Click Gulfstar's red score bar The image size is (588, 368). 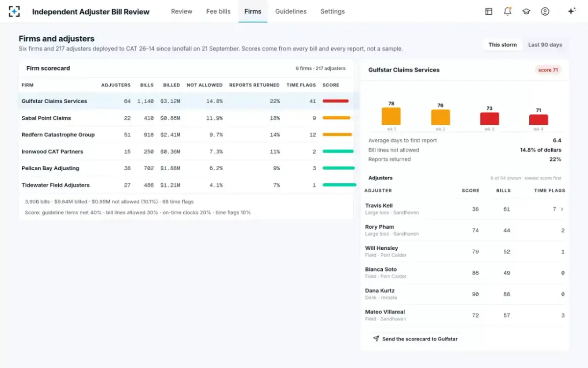(x=336, y=101)
